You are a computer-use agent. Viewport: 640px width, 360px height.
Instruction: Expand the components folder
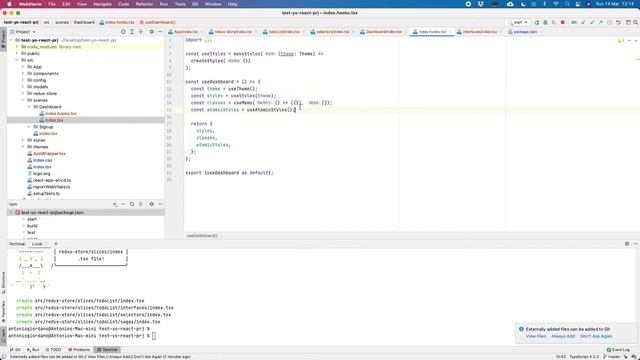[x=23, y=73]
